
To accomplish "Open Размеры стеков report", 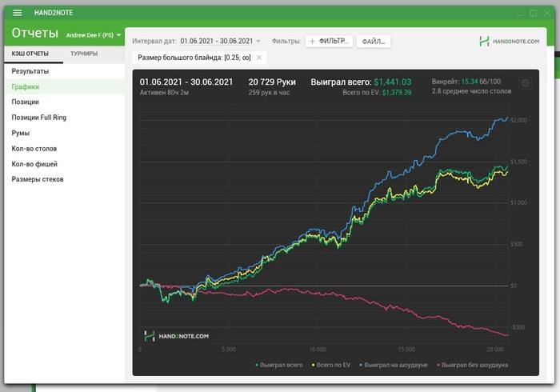I will 64,179.
